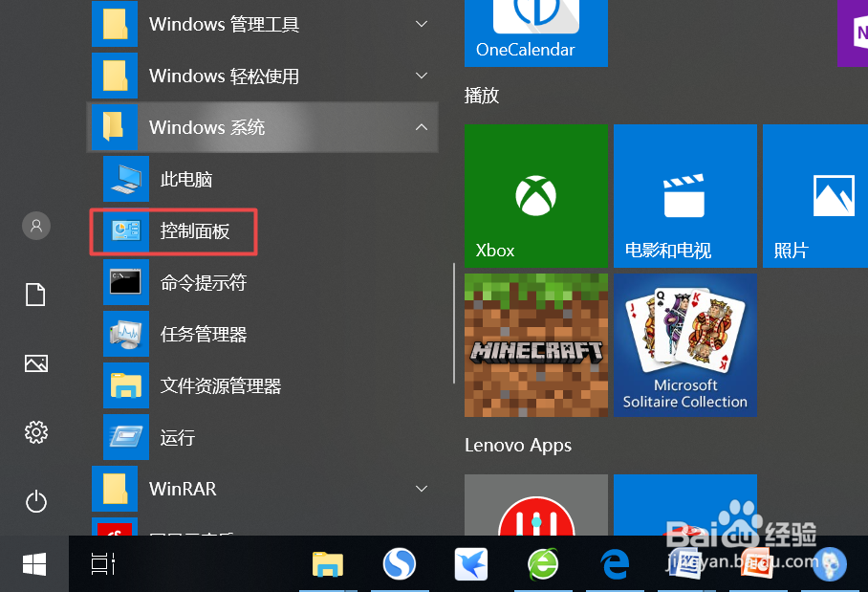The image size is (868, 592).
Task: Open the blue bird app on taskbar
Action: point(471,564)
